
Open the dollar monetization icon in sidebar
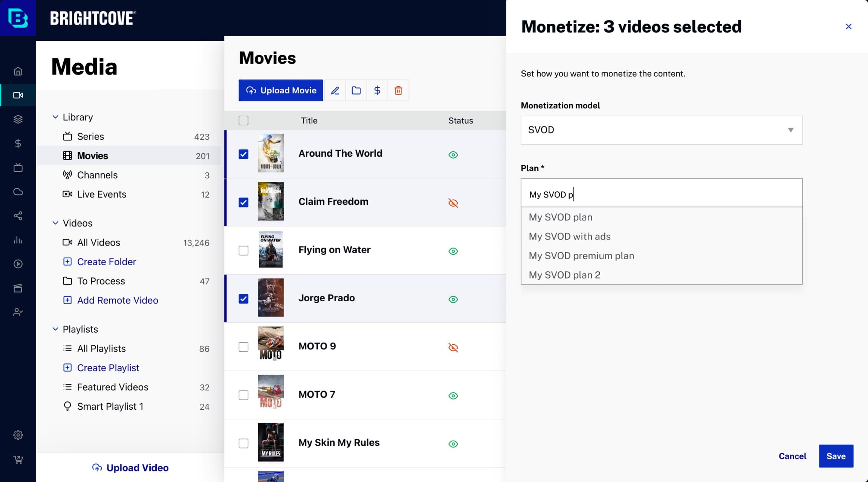pyautogui.click(x=18, y=143)
